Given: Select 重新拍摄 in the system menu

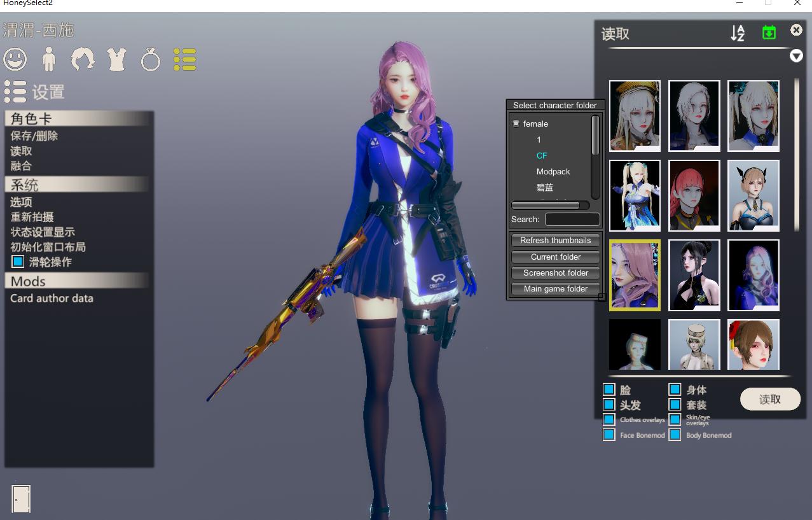Looking at the screenshot, I should click(x=32, y=217).
